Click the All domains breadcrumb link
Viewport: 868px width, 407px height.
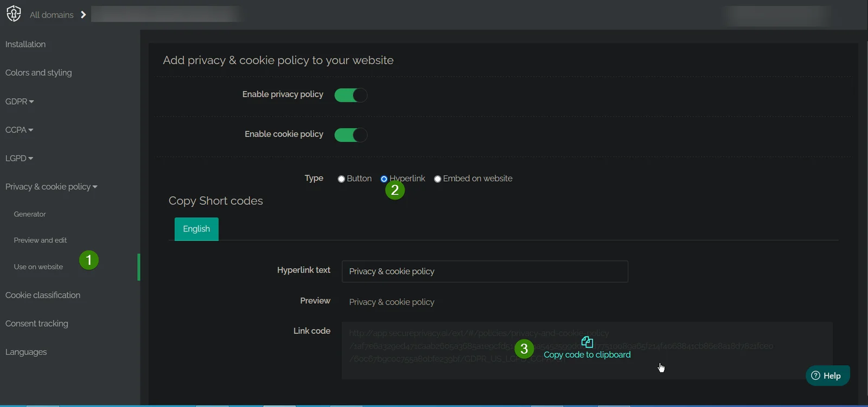click(52, 15)
